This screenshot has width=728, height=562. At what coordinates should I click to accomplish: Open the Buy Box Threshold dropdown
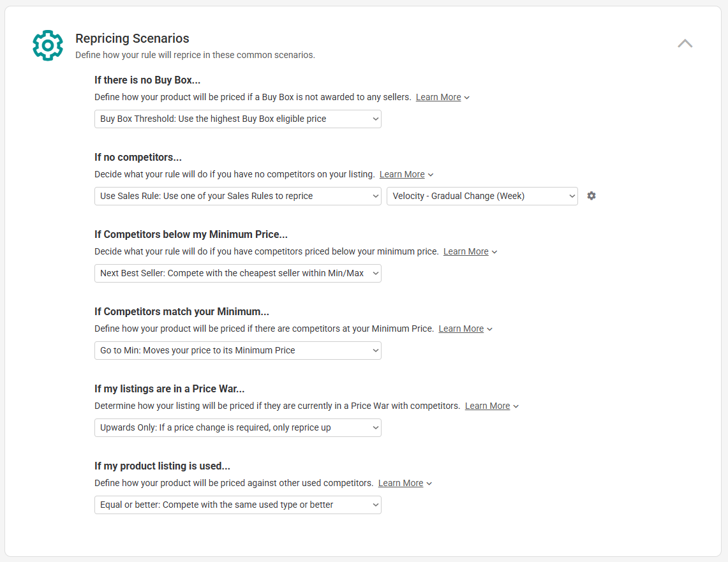(238, 119)
